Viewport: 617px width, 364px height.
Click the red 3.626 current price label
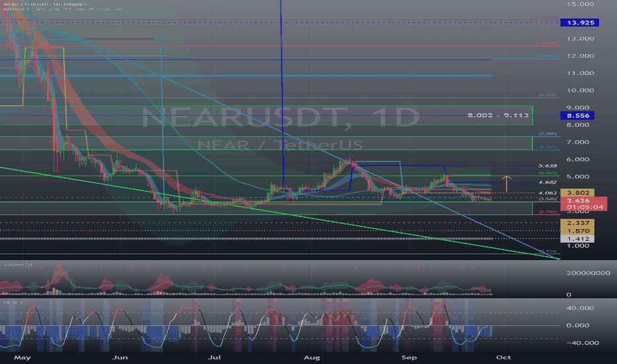coord(583,203)
